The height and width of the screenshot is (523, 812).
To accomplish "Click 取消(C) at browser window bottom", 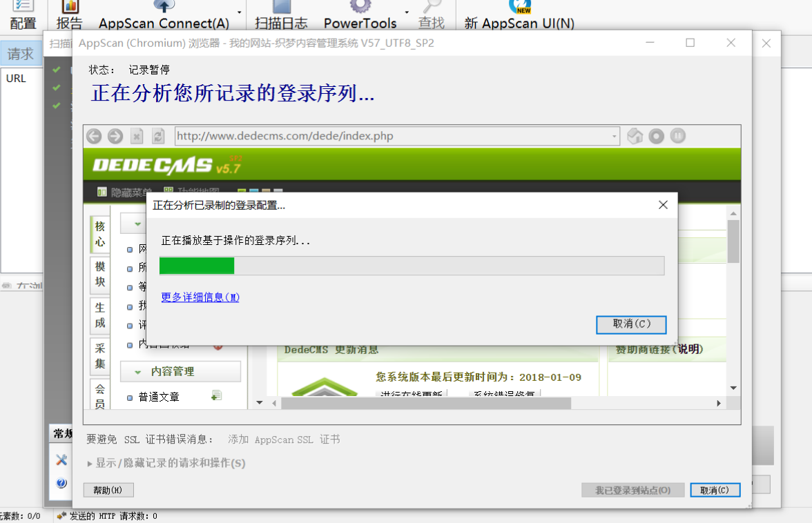I will (x=715, y=490).
